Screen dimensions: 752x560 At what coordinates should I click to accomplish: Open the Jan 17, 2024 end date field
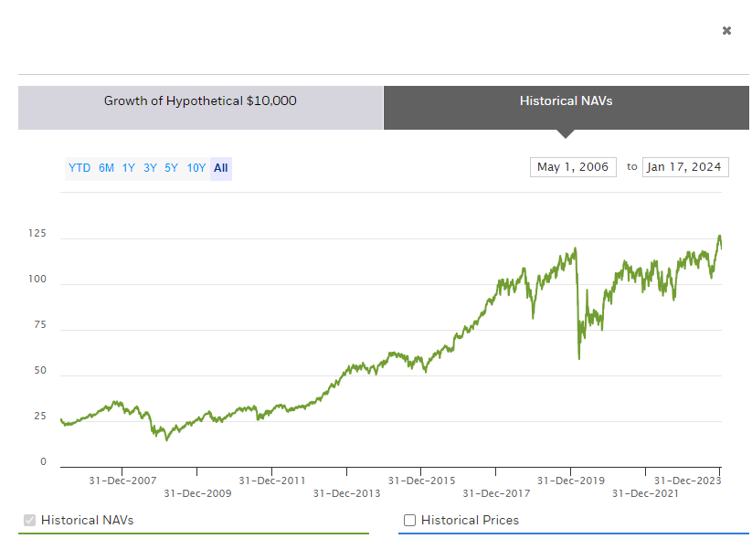tap(685, 167)
